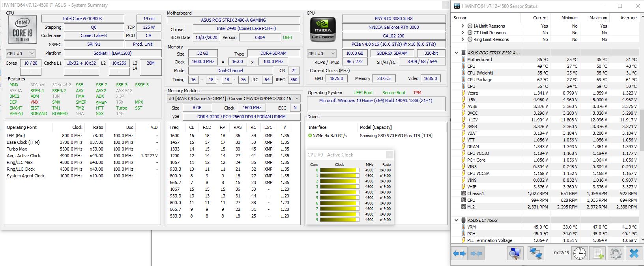Image resolution: width=644 pixels, height=266 pixels.
Task: Click the DDR4-3200 / PC4-25600 type field
Action: [241, 117]
